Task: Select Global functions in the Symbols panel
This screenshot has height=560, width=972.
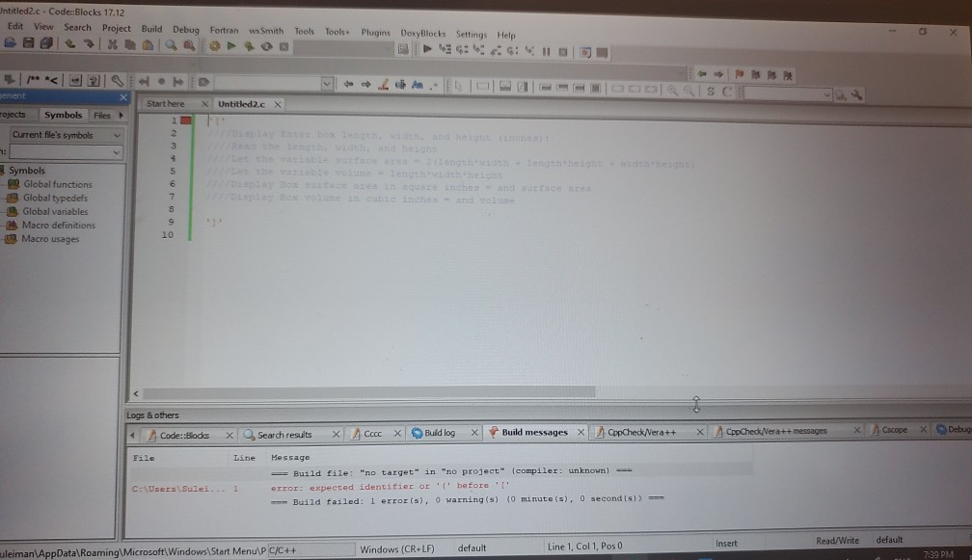Action: (55, 184)
